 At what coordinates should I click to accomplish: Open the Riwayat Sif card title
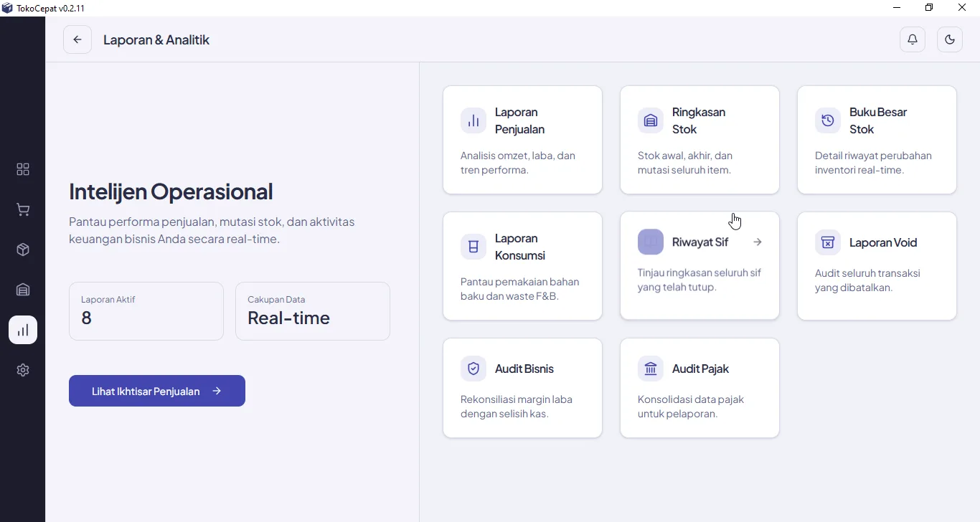coord(700,242)
